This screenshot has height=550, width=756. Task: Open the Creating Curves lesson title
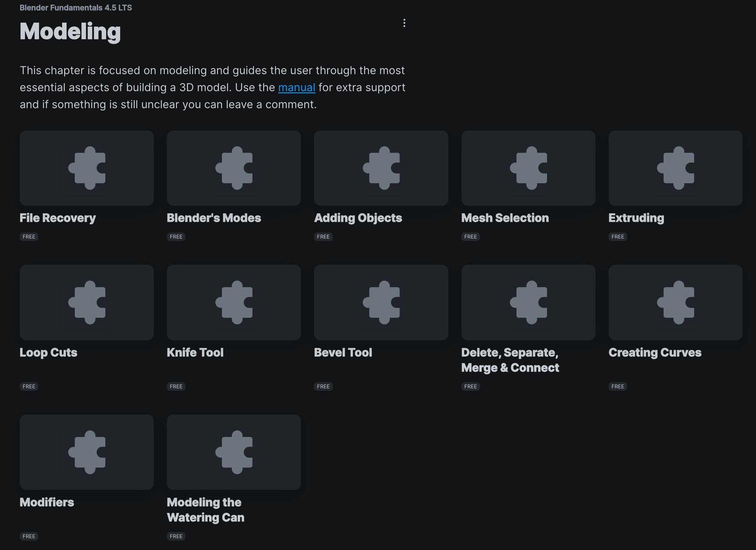(x=655, y=352)
